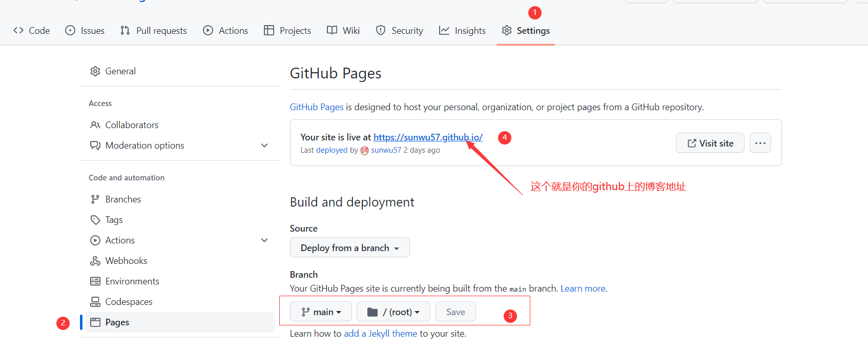Open sidebar Actions settings
The height and width of the screenshot is (350, 868).
point(180,240)
